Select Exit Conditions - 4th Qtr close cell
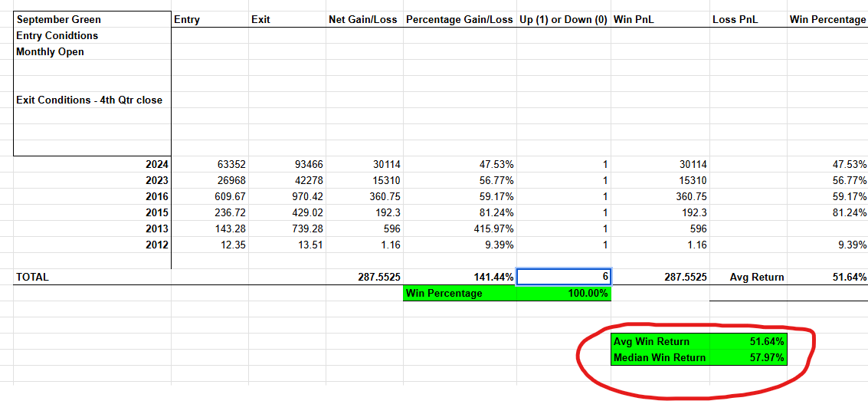Image resolution: width=868 pixels, height=401 pixels. coord(93,100)
